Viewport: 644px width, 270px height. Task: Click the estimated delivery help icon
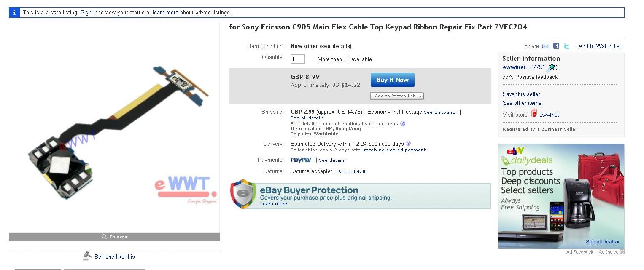(x=408, y=144)
